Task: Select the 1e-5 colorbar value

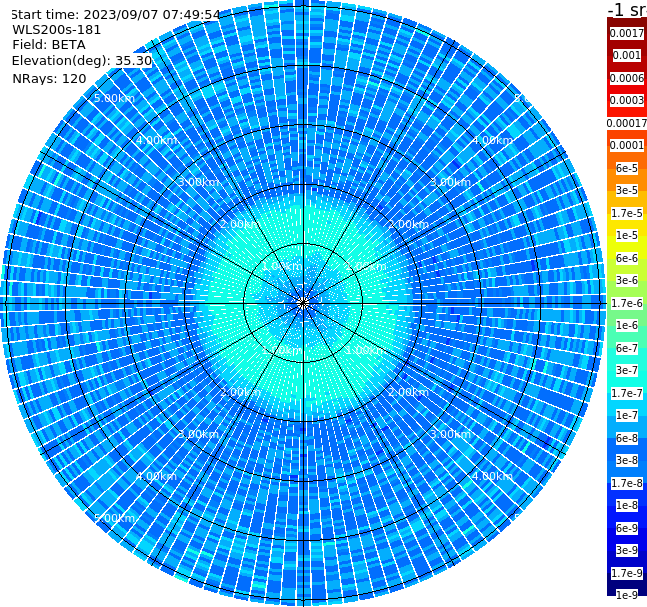Action: pos(627,235)
